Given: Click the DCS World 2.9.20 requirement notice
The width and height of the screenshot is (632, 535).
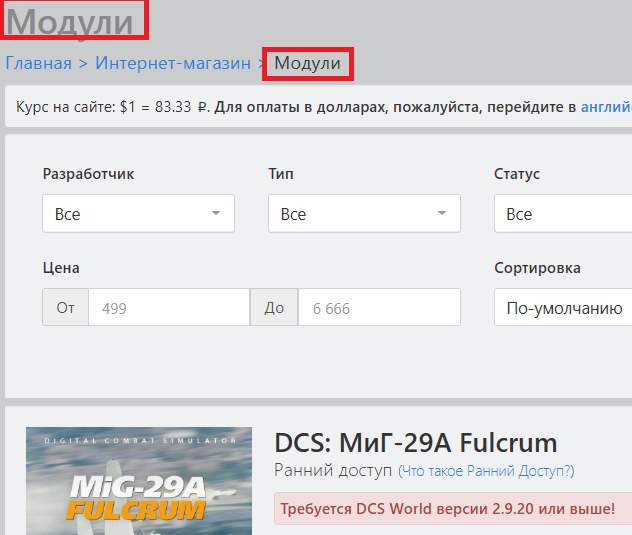Looking at the screenshot, I should (x=453, y=509).
